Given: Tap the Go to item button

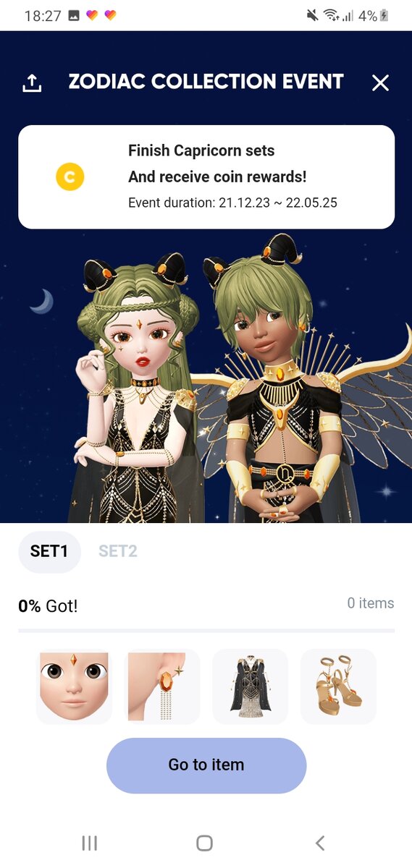Looking at the screenshot, I should tap(206, 765).
